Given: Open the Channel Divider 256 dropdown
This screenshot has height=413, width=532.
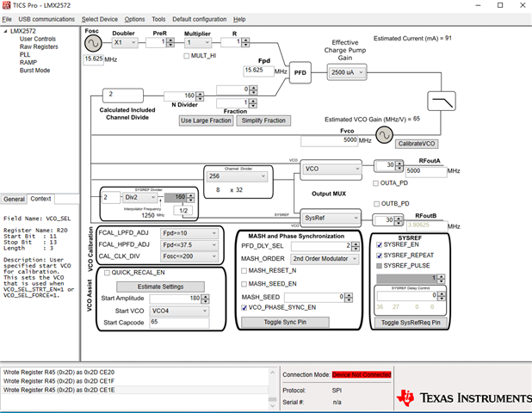Looking at the screenshot, I should (x=237, y=176).
